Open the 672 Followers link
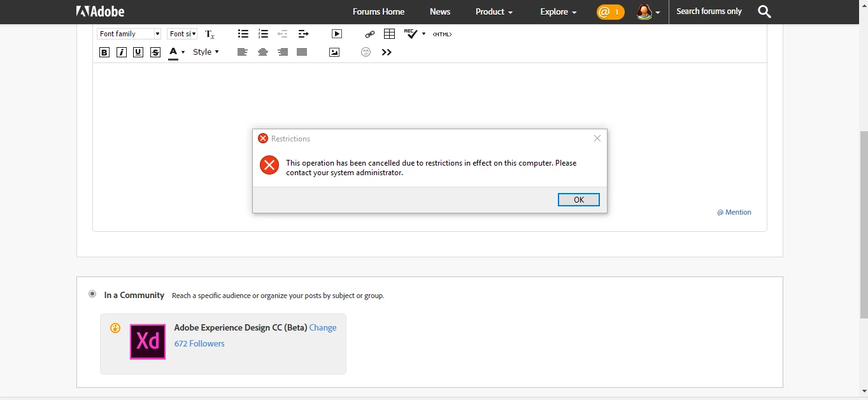The image size is (868, 400). point(199,343)
